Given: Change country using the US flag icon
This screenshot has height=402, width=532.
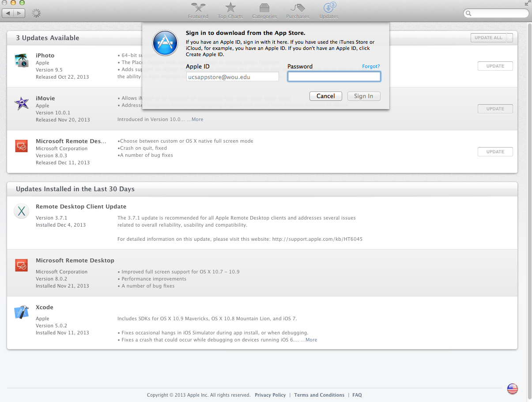Looking at the screenshot, I should point(512,389).
